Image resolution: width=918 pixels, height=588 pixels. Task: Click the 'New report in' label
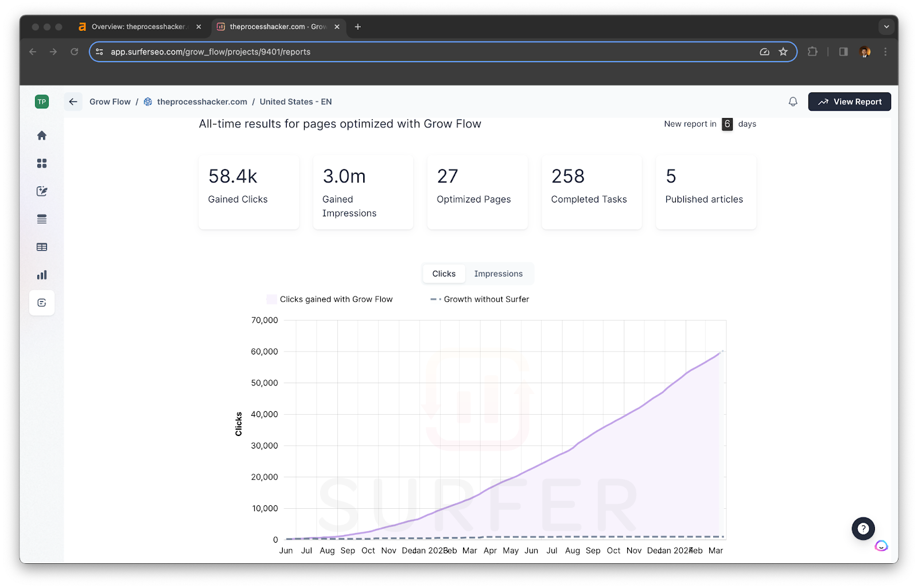pos(690,124)
